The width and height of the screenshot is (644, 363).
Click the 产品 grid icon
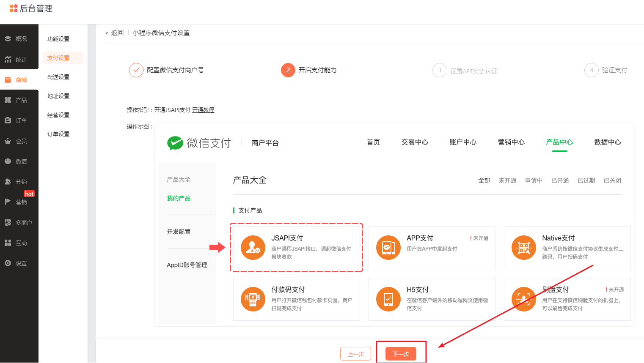pos(8,100)
